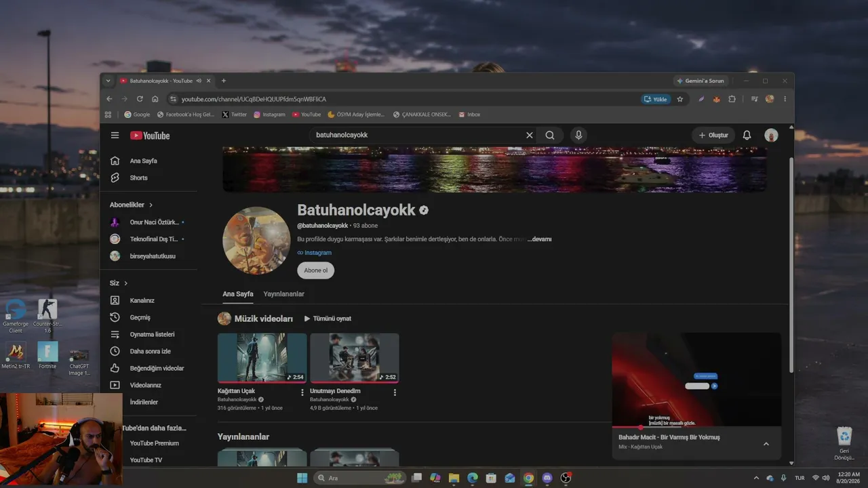Open the Unutmayı Denedim video thumbnail

pos(355,358)
